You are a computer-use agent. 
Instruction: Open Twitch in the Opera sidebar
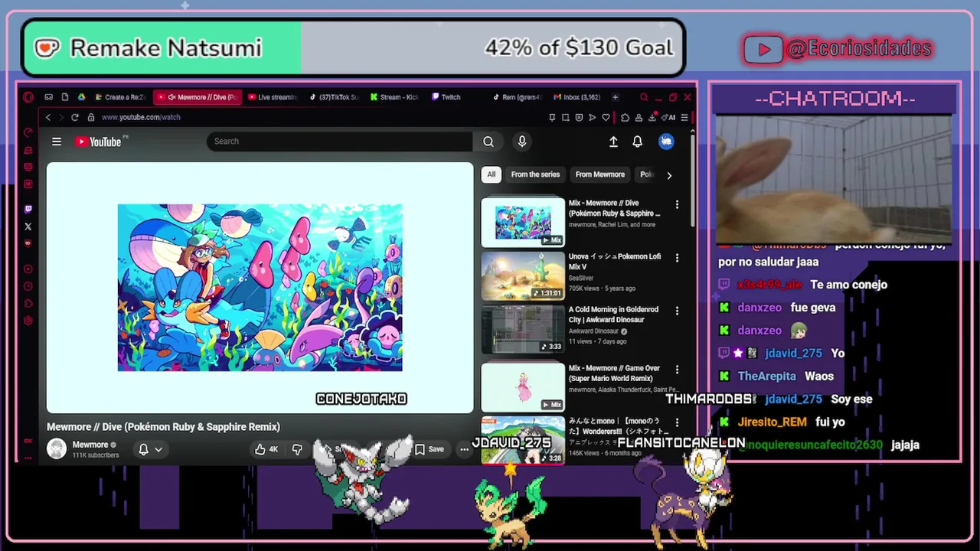pyautogui.click(x=28, y=209)
